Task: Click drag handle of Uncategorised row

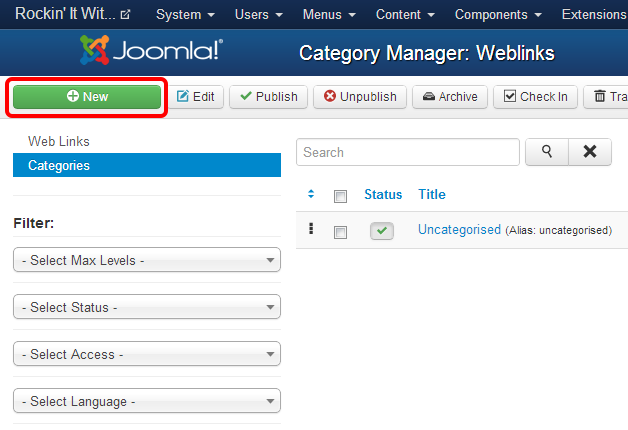Action: coord(311,228)
